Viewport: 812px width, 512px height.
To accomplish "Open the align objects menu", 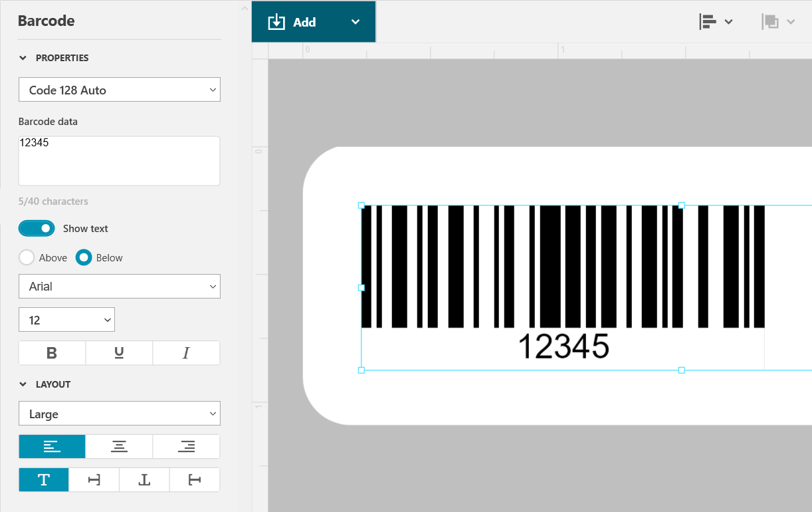I will 716,22.
